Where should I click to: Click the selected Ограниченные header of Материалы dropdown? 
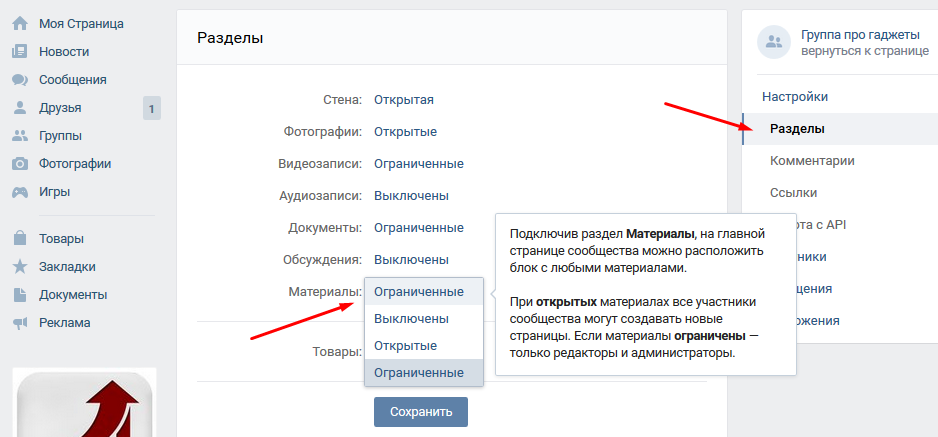pos(424,292)
